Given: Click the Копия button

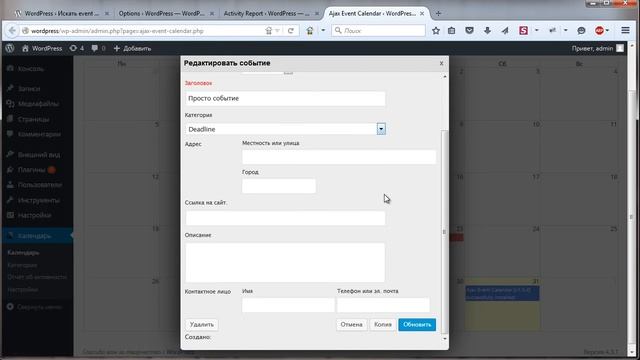Looking at the screenshot, I should pyautogui.click(x=383, y=324).
